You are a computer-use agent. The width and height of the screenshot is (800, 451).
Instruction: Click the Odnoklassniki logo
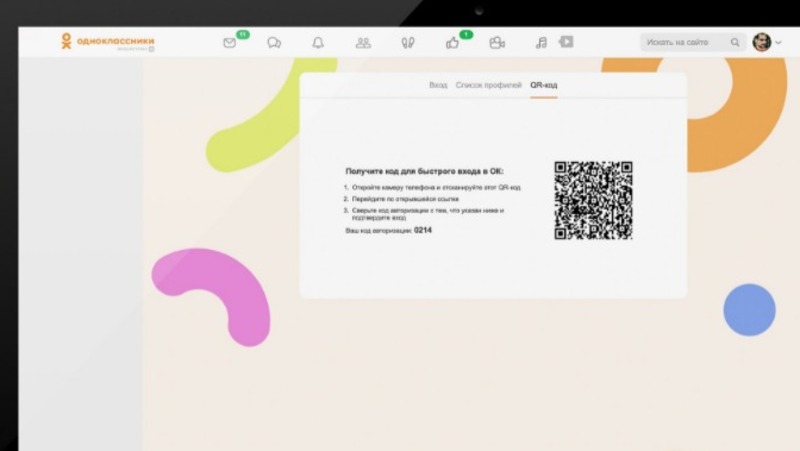[107, 42]
